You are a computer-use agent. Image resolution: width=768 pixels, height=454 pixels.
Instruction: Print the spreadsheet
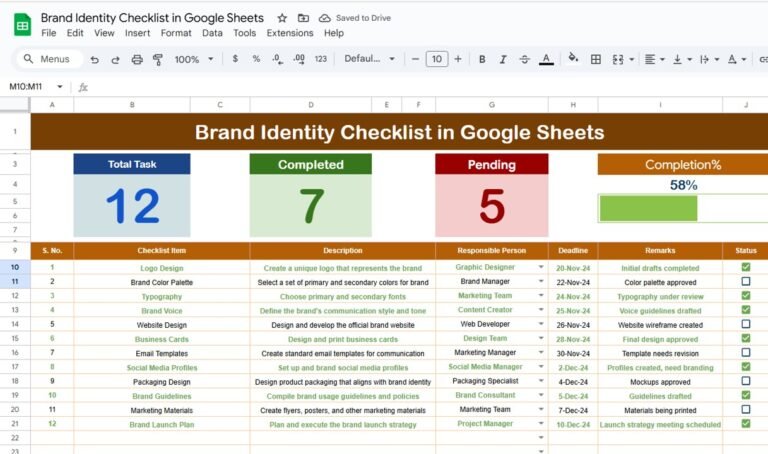coord(137,59)
